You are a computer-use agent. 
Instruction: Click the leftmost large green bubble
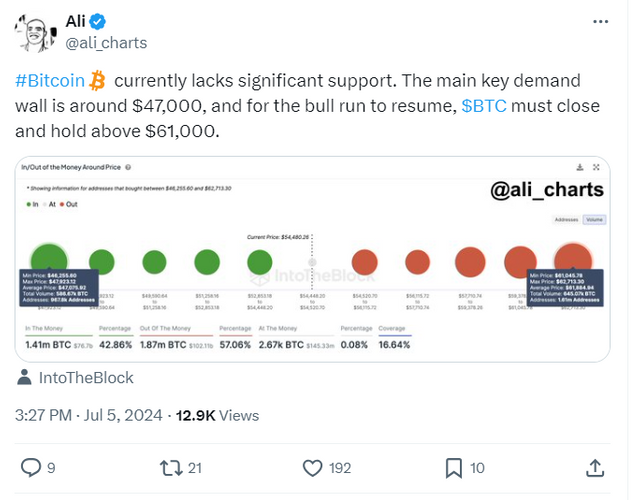48,262
